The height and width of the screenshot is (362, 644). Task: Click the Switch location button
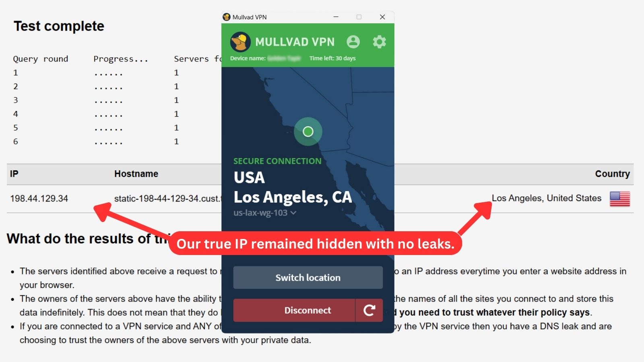coord(308,278)
